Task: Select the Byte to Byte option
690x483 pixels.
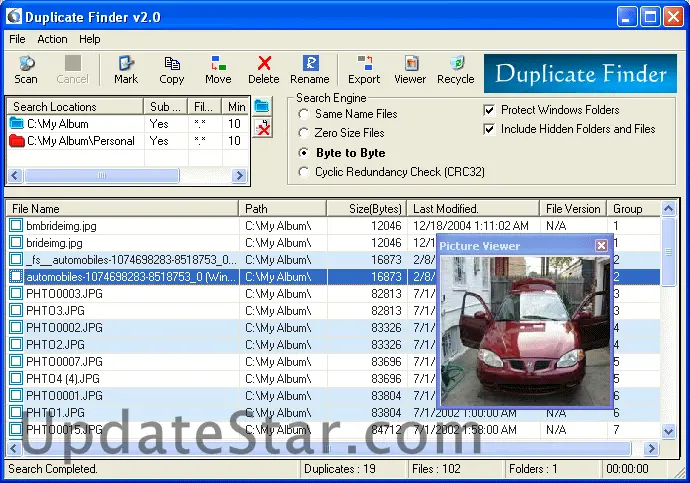Action: point(341,153)
